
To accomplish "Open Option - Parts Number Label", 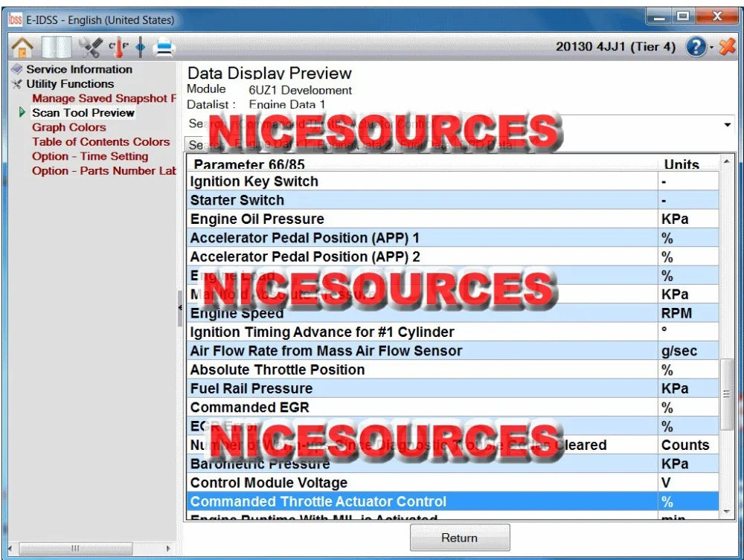I will click(x=104, y=171).
